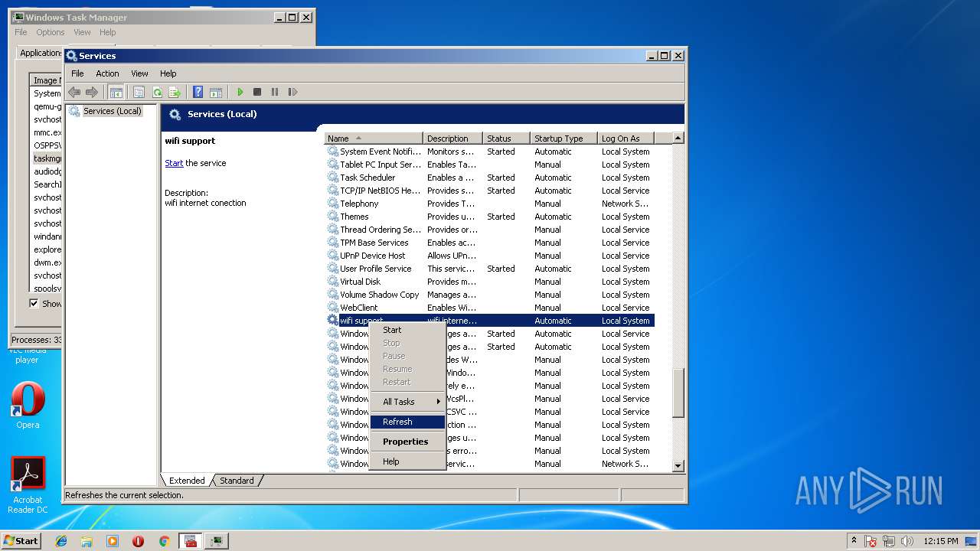Image resolution: width=980 pixels, height=551 pixels.
Task: Open the blue Help question-mark toolbar icon
Action: coord(198,92)
